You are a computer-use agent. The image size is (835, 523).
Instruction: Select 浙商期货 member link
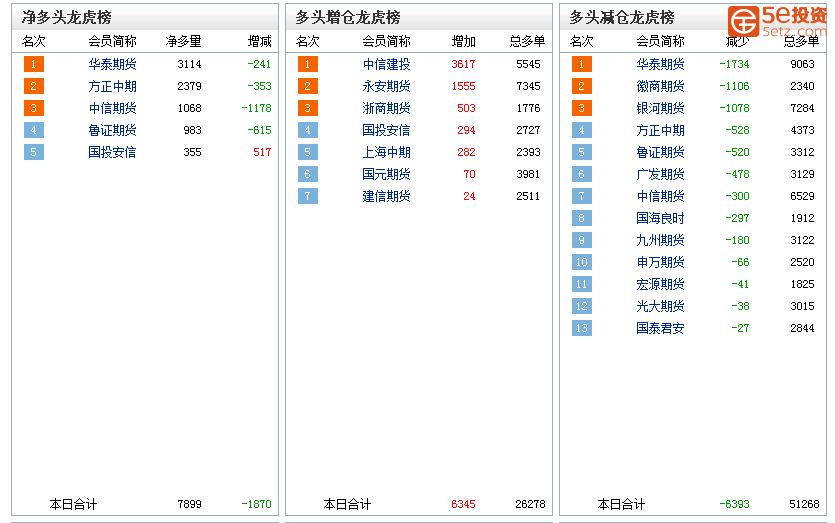[387, 108]
